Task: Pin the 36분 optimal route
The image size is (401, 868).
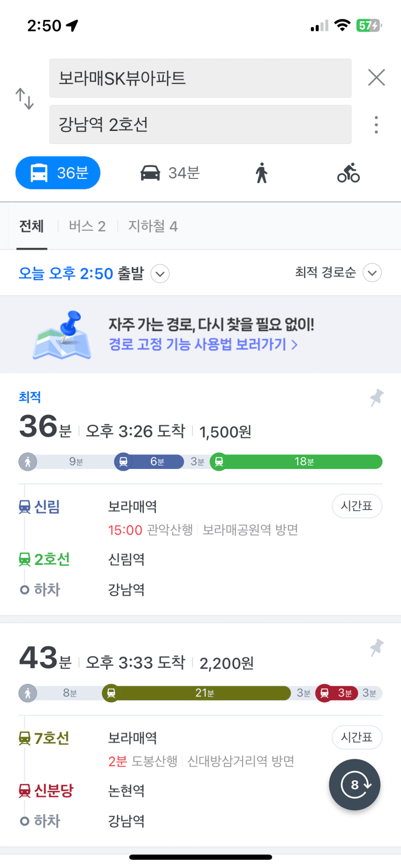Action: [376, 398]
